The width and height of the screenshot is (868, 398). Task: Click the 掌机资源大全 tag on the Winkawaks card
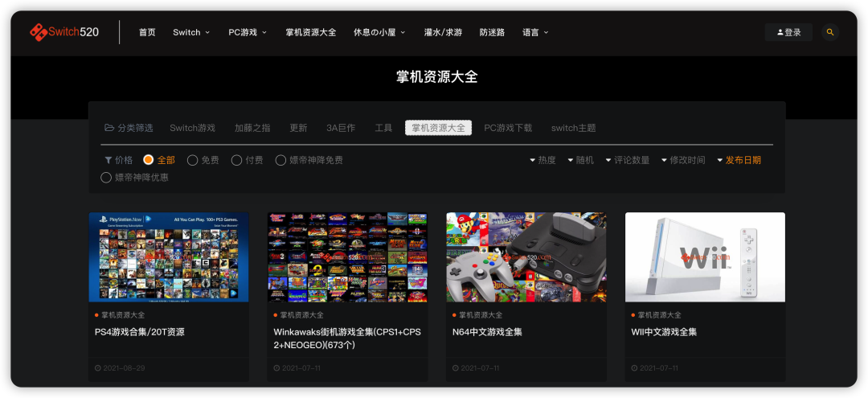point(301,315)
